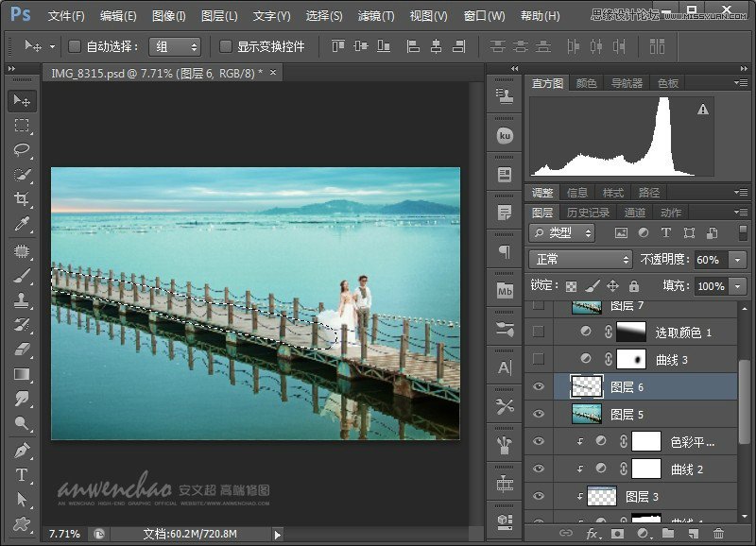Hide 图层 6 with eye icon
The image size is (756, 546).
pyautogui.click(x=539, y=386)
